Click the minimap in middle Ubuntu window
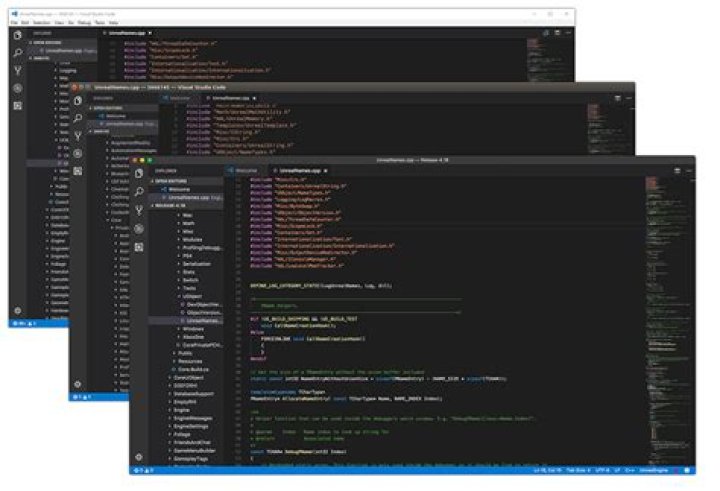This screenshot has width=720, height=491. 609,129
